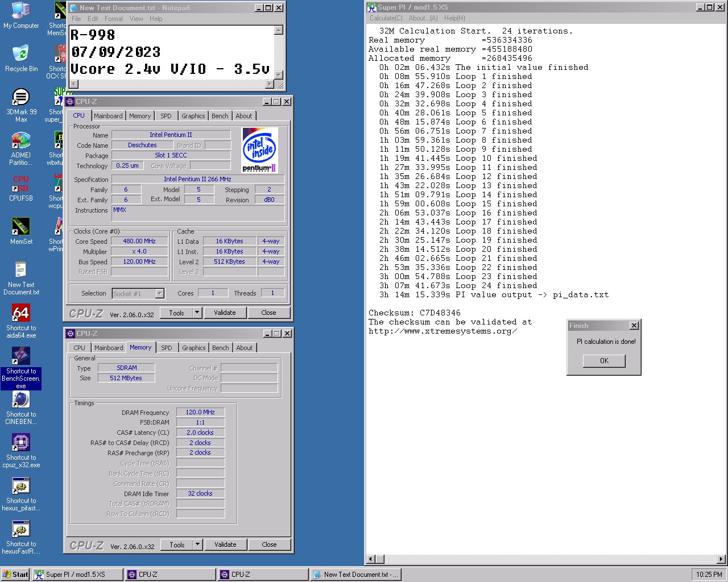Open the Shortcut to hexusFastR icon
This screenshot has height=582, width=728.
[x=21, y=538]
